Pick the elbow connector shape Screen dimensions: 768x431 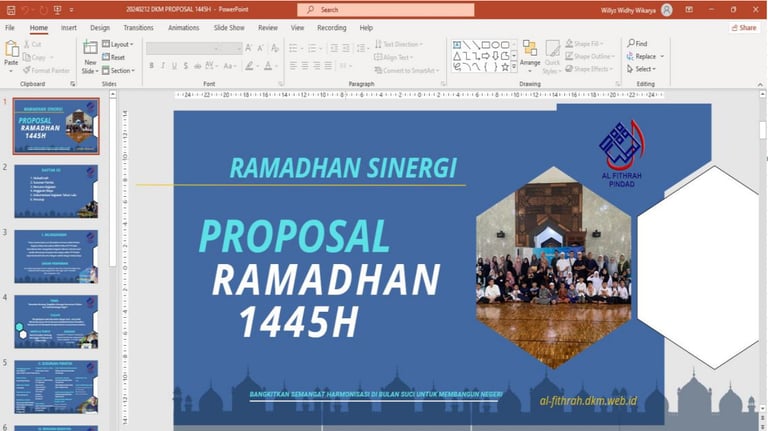tap(466, 56)
